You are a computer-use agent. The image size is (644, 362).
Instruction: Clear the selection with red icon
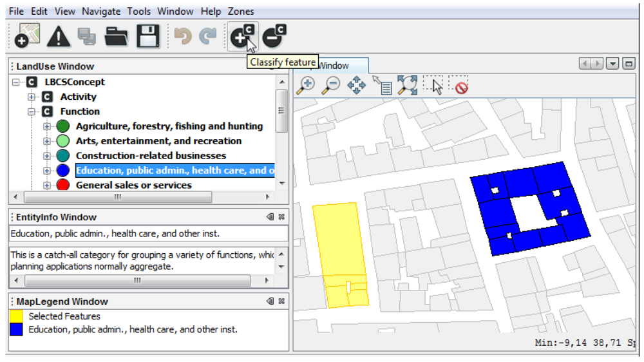459,84
